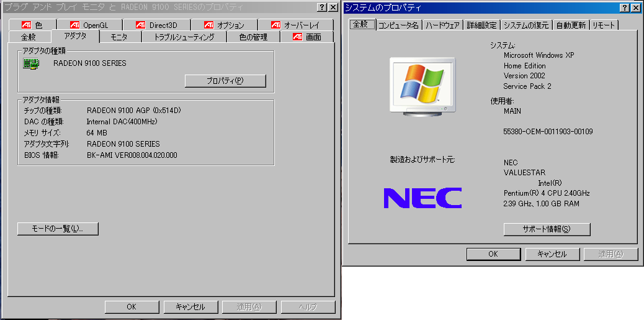Select the ATI オーバーレイ tab
This screenshot has width=644, height=320.
(296, 25)
